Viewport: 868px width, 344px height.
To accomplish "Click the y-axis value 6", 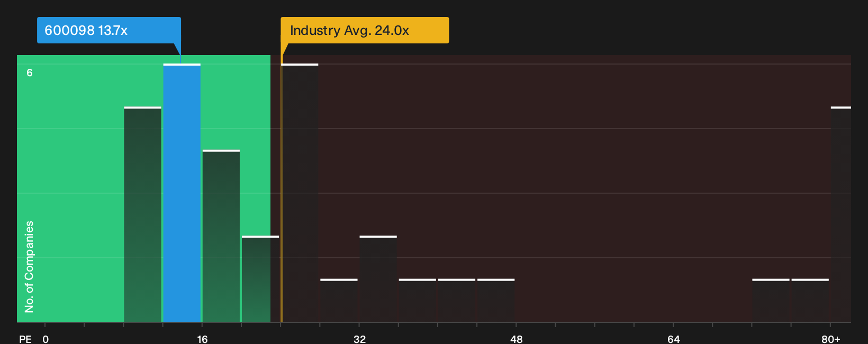I will (x=30, y=73).
